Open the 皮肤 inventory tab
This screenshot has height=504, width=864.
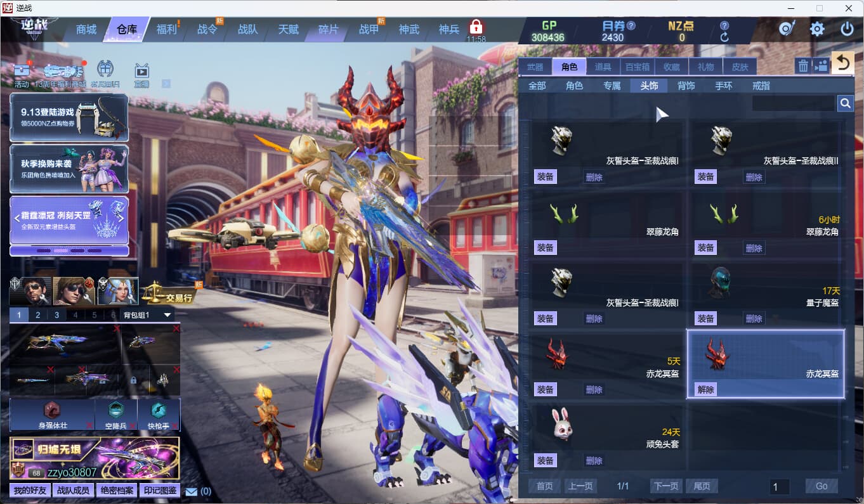pos(740,67)
